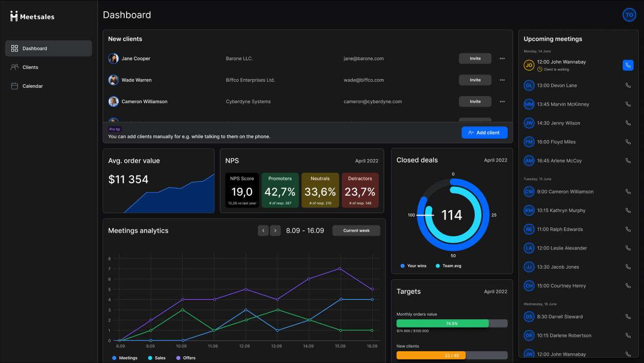The image size is (644, 363).
Task: Click the phone icon for Cameron Williamson meeting
Action: [628, 192]
